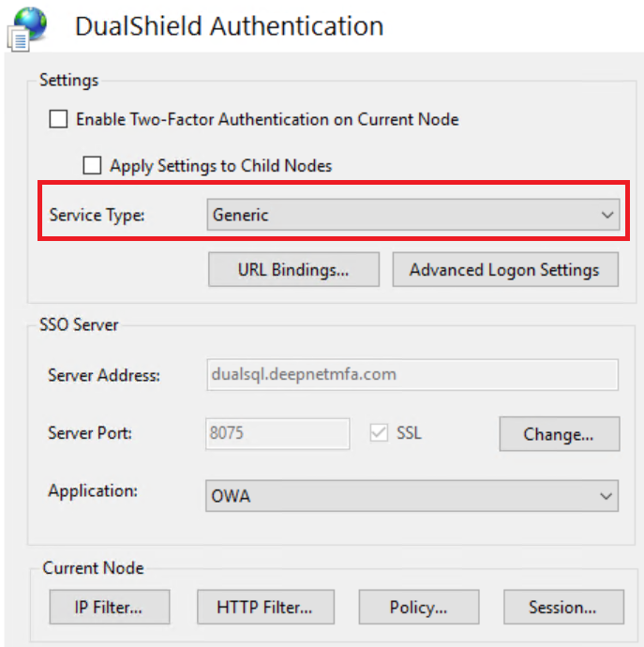Click the Policy button

pos(418,607)
